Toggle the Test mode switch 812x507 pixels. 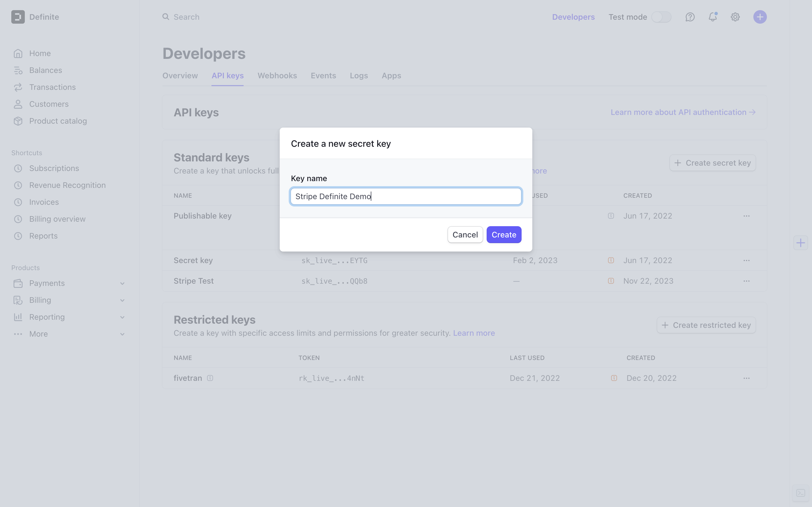tap(661, 17)
